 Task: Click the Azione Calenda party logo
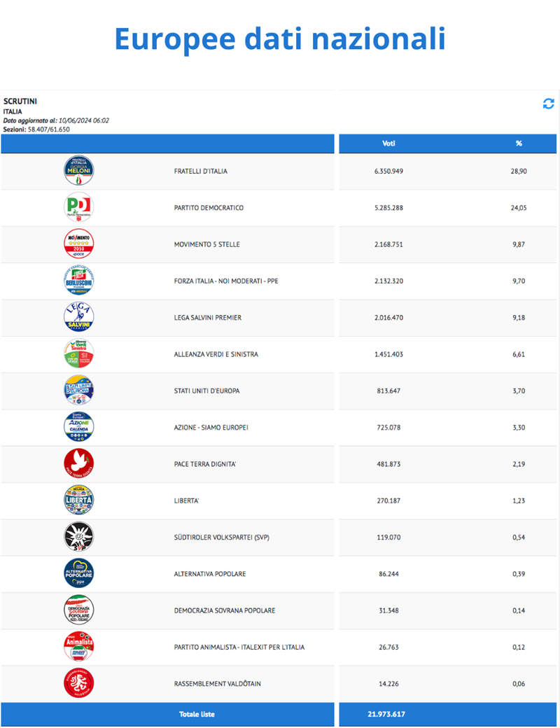(78, 427)
